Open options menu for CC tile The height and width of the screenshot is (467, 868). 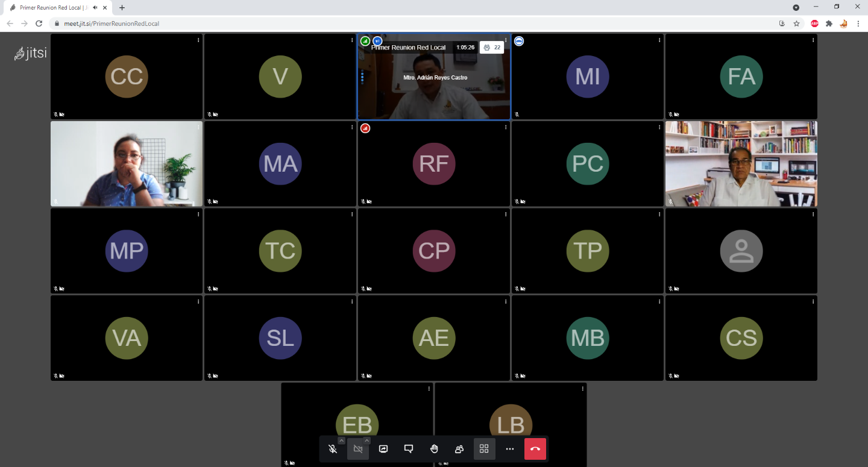point(198,40)
